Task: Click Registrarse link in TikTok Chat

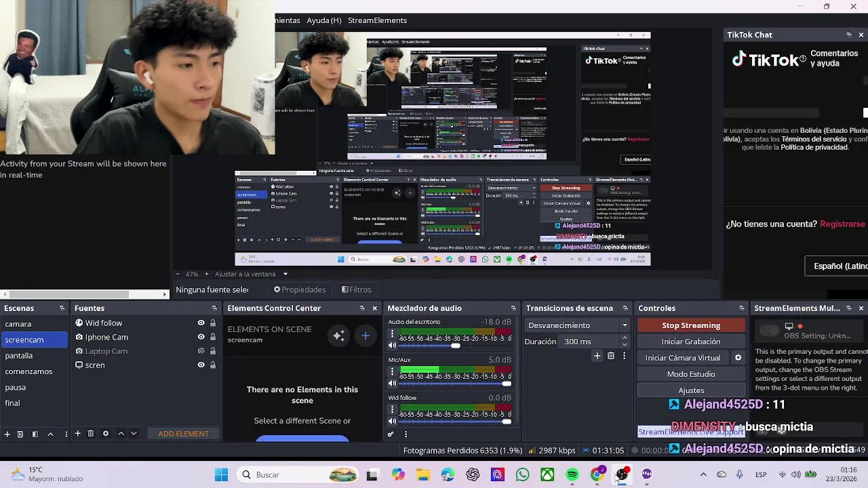Action: 842,224
